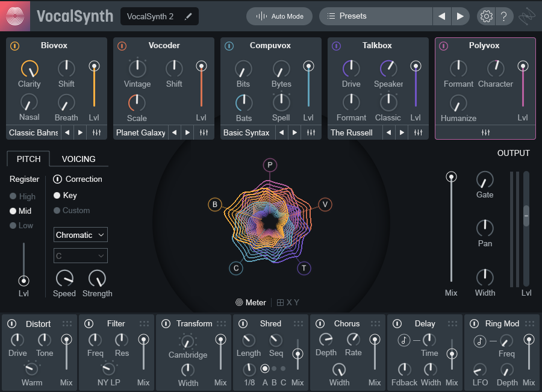This screenshot has height=392, width=542.
Task: Switch to the PITCH tab
Action: pyautogui.click(x=28, y=159)
